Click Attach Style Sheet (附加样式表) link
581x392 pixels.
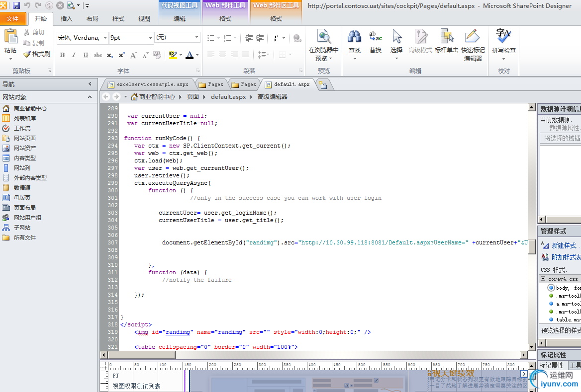pyautogui.click(x=566, y=257)
